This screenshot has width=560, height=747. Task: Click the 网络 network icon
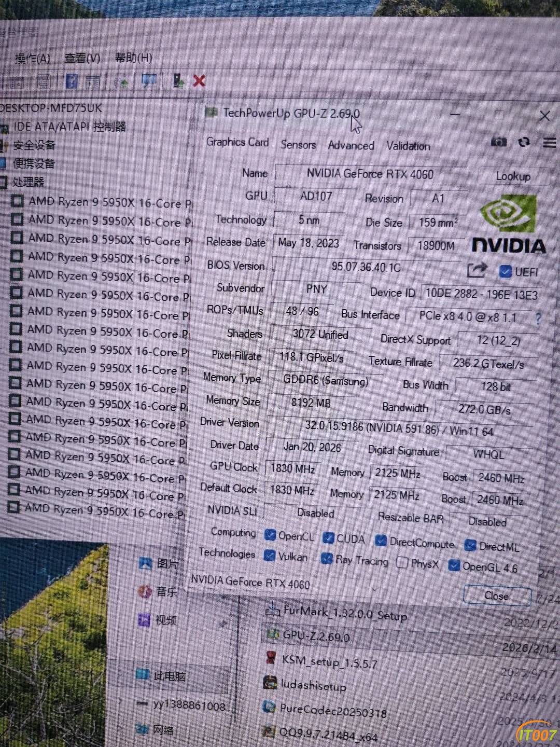(x=142, y=729)
